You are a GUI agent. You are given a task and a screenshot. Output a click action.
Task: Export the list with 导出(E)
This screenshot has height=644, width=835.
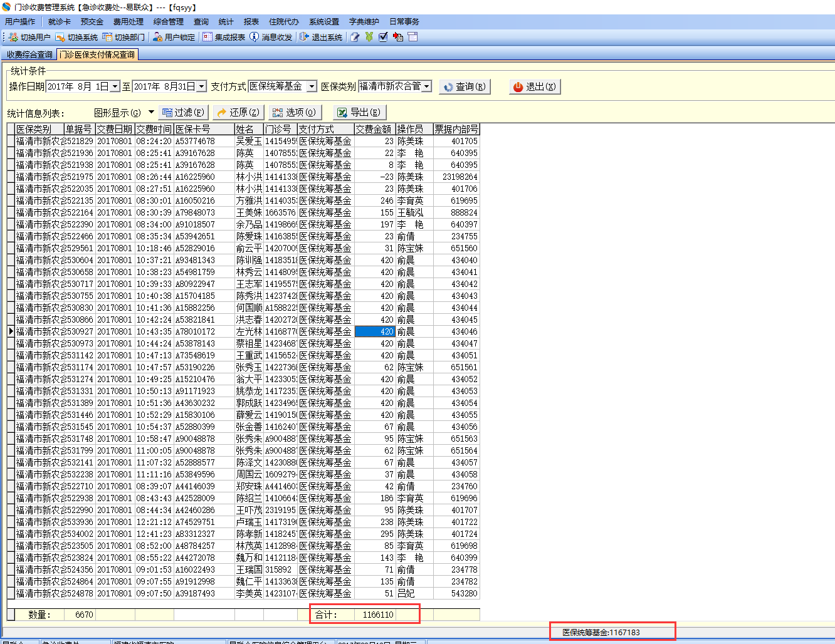(359, 112)
